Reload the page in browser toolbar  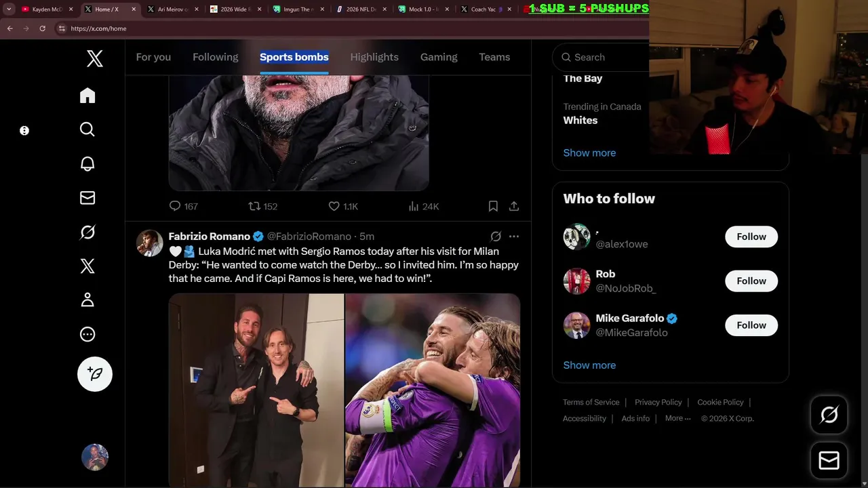click(42, 28)
